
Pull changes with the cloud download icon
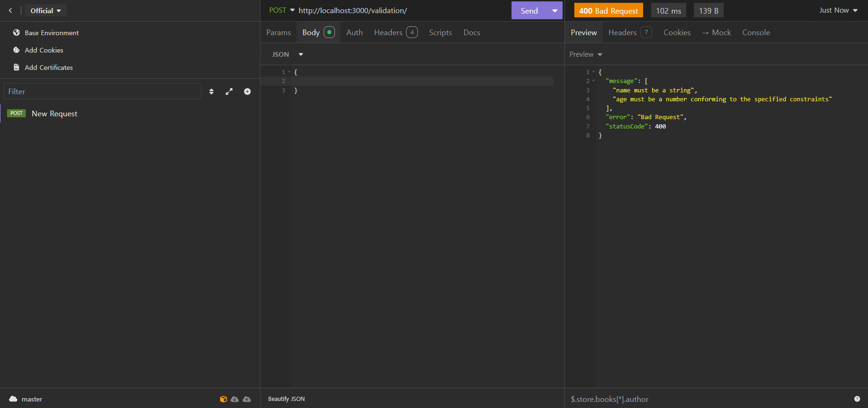click(x=235, y=399)
